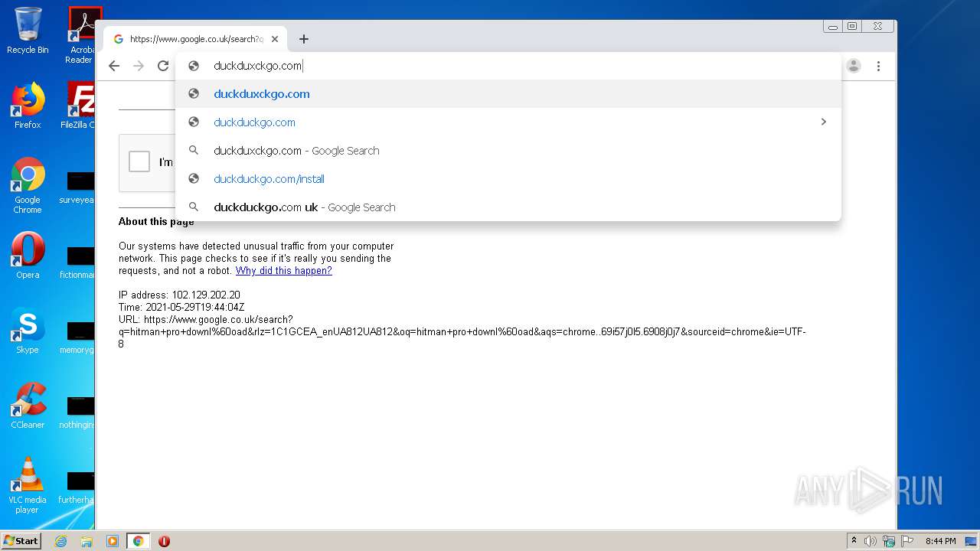Screen dimensions: 980x551
Task: Open the volume control in the tray
Action: (x=871, y=541)
